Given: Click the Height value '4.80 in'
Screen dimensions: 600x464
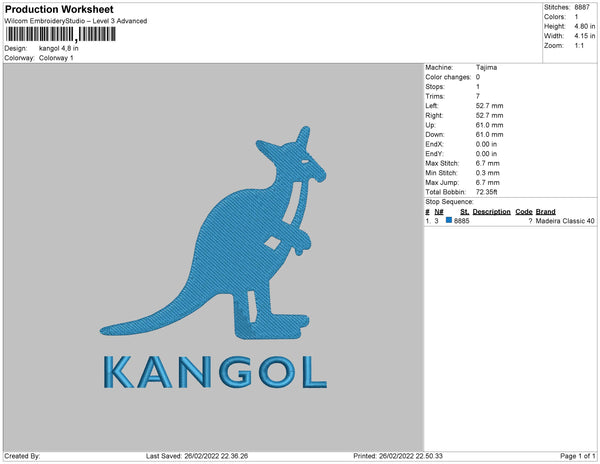Looking at the screenshot, I should click(x=585, y=26).
